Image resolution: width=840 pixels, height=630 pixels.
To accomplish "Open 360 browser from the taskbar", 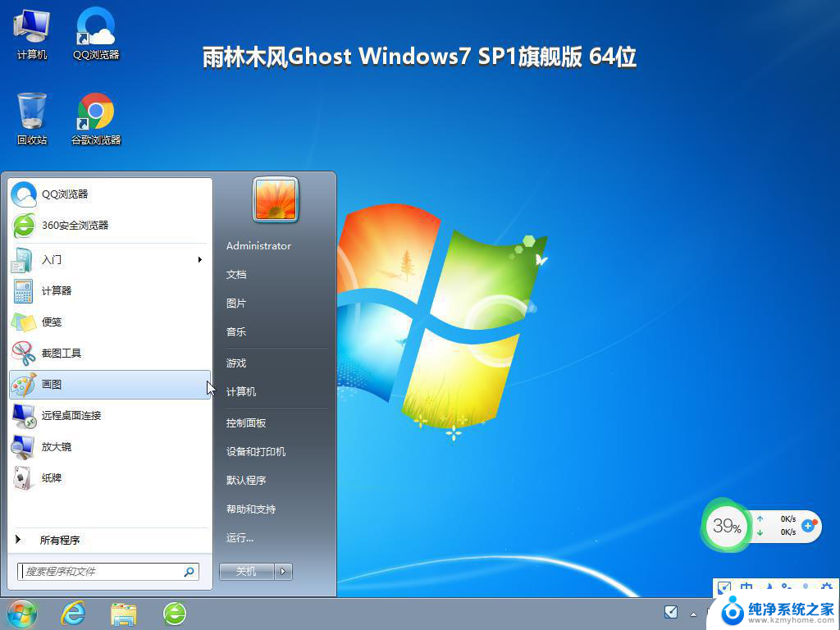I will pyautogui.click(x=176, y=614).
